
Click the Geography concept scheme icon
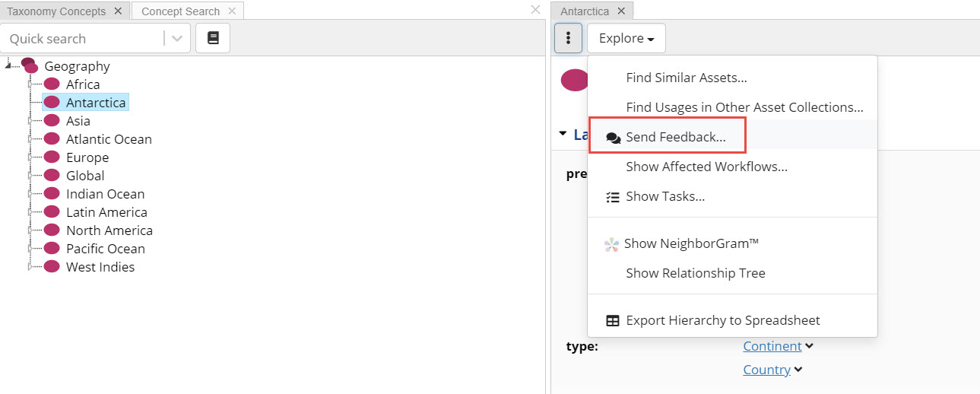pyautogui.click(x=30, y=65)
